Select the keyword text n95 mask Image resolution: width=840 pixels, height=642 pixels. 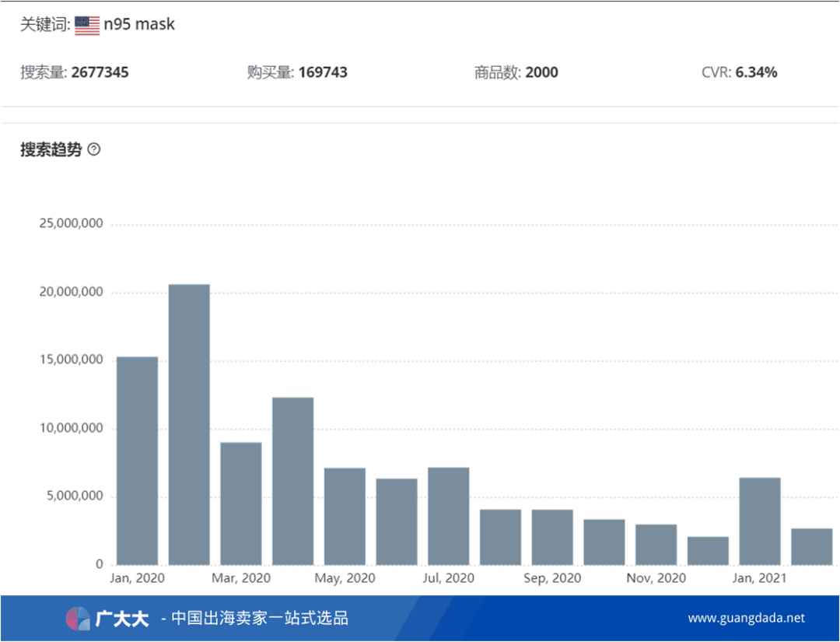coord(139,25)
